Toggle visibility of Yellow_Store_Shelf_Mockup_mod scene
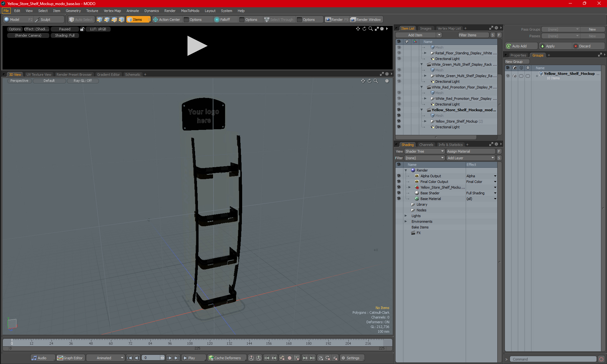Viewport: 607px width, 364px height. pyautogui.click(x=399, y=110)
